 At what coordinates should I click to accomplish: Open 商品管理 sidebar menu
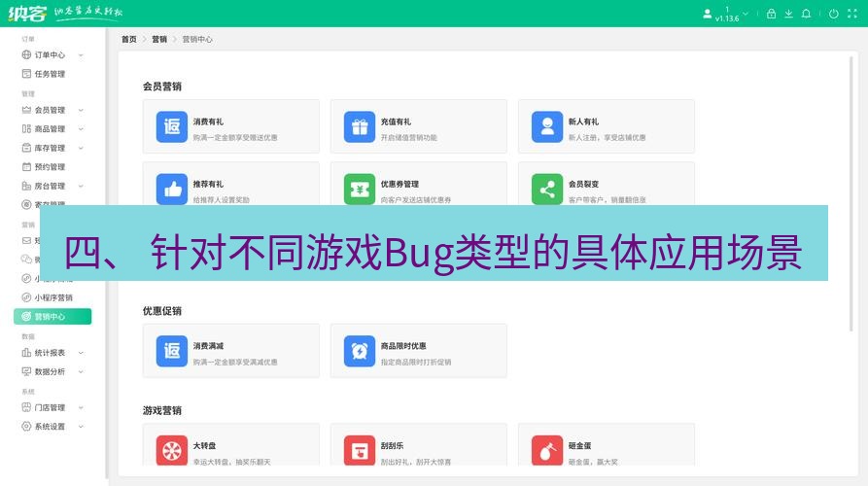point(52,129)
